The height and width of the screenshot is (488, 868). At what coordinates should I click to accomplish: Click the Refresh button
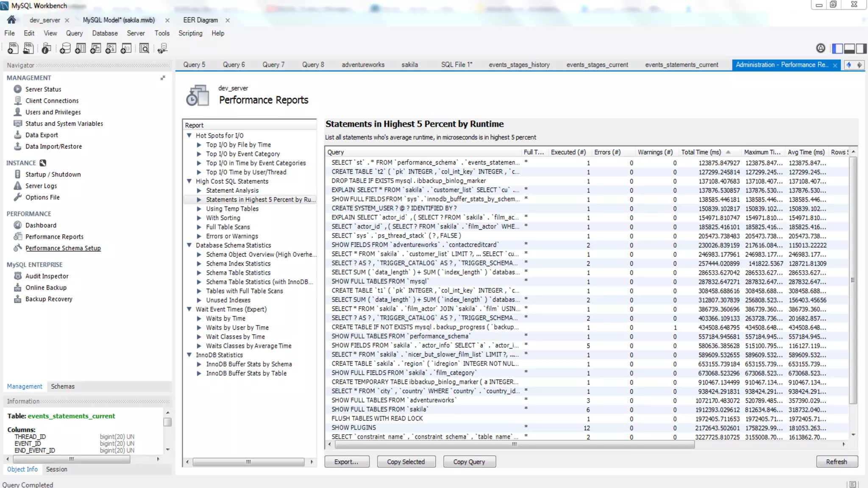coord(837,462)
